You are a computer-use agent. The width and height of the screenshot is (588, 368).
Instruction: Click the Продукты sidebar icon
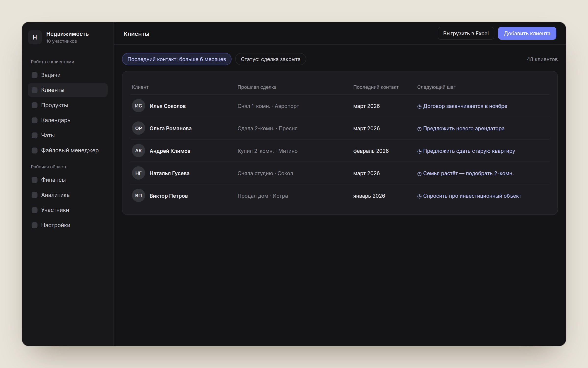[35, 105]
